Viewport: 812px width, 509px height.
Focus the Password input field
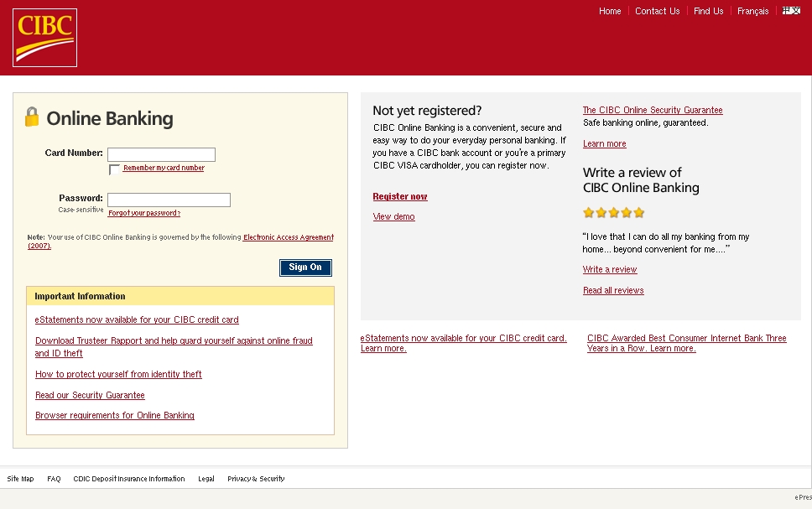pyautogui.click(x=169, y=200)
